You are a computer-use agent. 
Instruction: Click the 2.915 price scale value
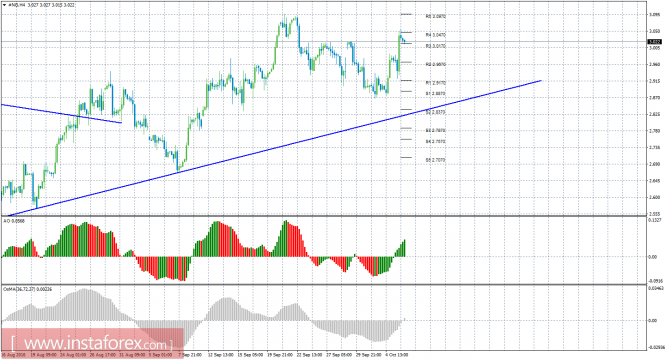[654, 81]
